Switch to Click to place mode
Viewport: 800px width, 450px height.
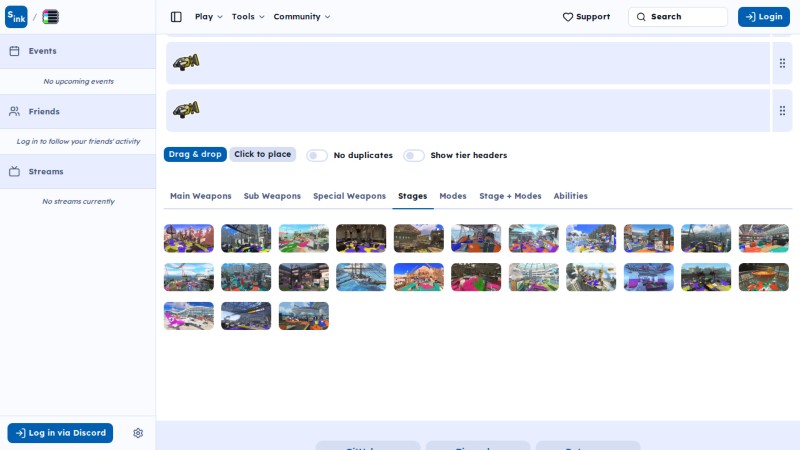(262, 154)
